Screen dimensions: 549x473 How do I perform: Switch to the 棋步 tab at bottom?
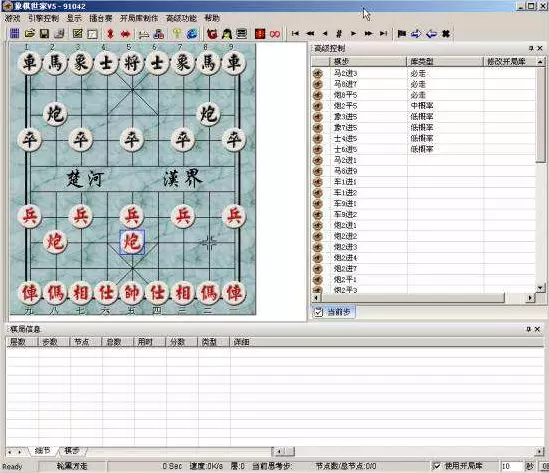tap(71, 451)
